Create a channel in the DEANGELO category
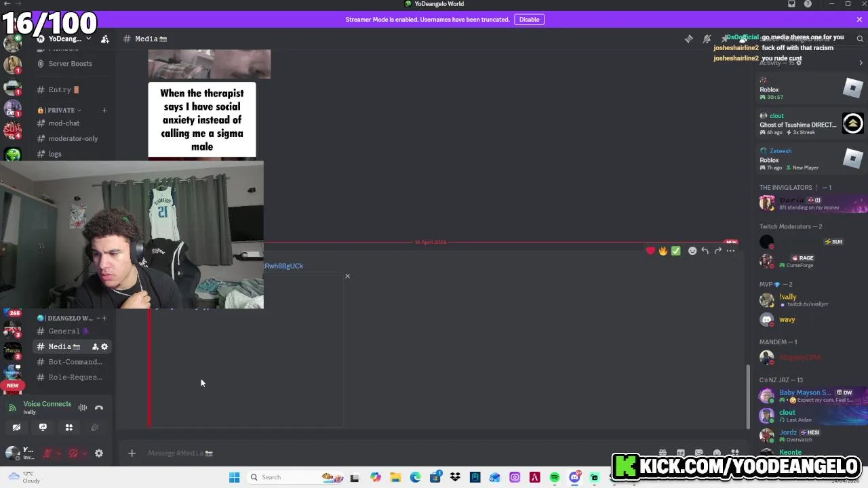 point(104,318)
